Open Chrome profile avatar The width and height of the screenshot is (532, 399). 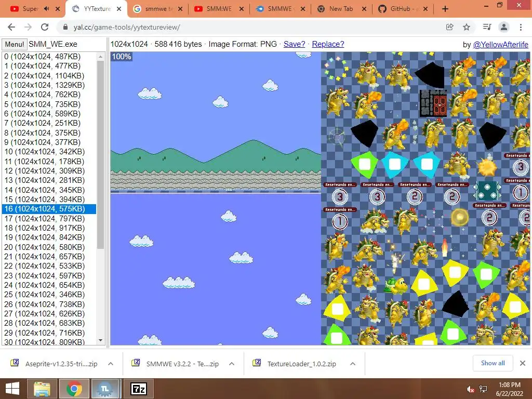point(504,27)
